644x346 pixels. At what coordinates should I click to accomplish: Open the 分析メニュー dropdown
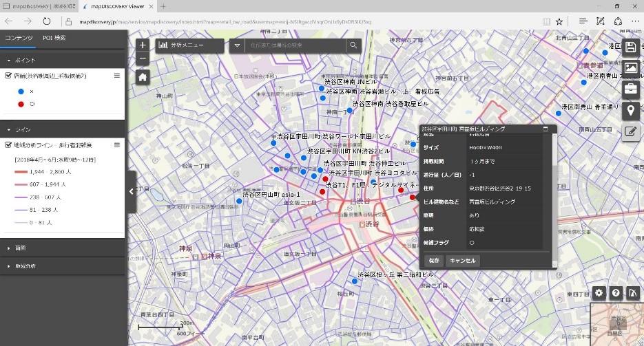(x=189, y=45)
